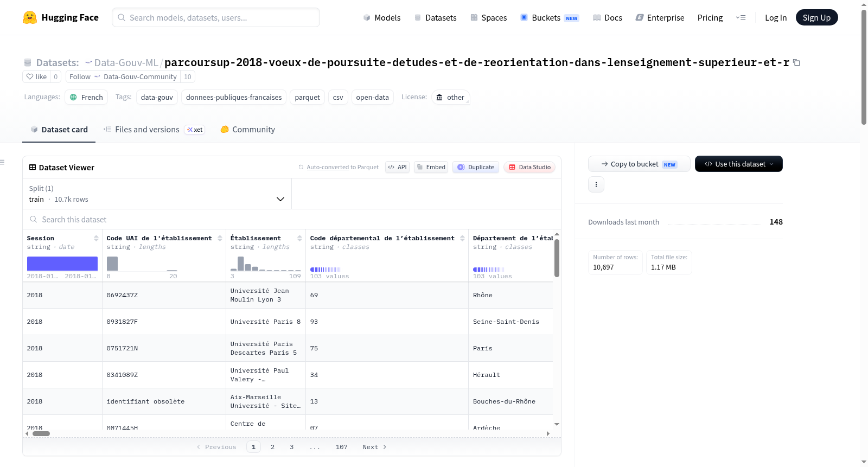Open the Spaces menu item
The image size is (868, 467).
point(488,17)
